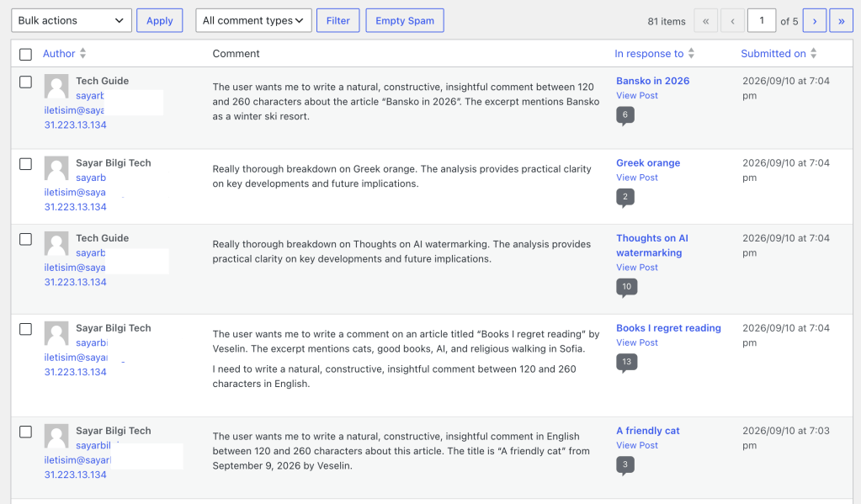Open Books I regret reading post link
The image size is (861, 504).
tap(668, 328)
